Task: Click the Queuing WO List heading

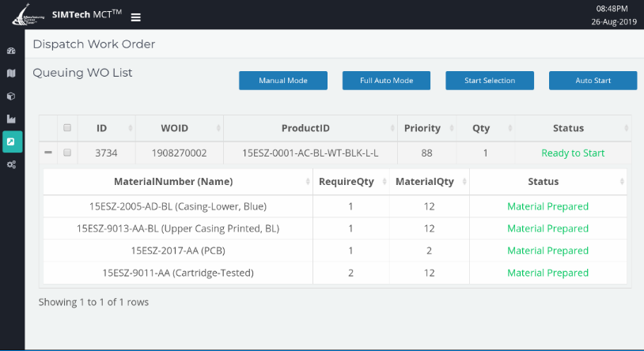Action: click(82, 73)
